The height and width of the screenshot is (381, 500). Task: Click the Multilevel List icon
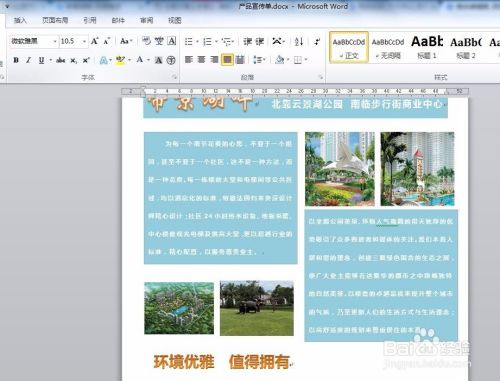point(226,41)
